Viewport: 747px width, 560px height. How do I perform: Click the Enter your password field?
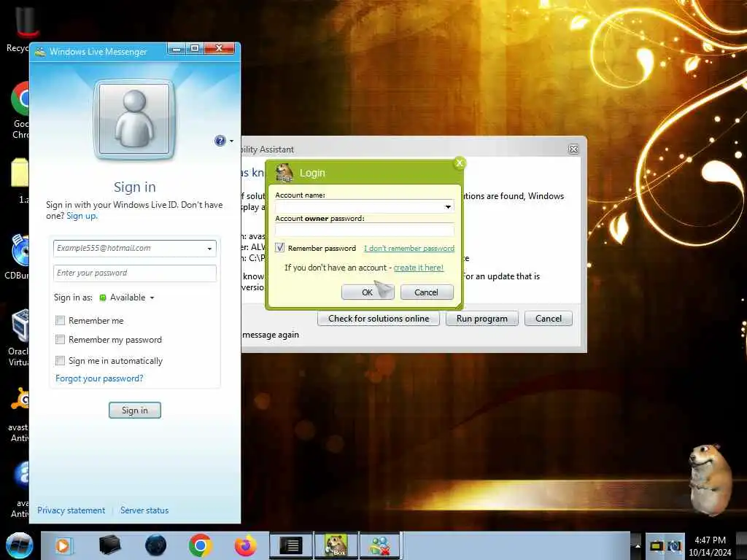135,273
